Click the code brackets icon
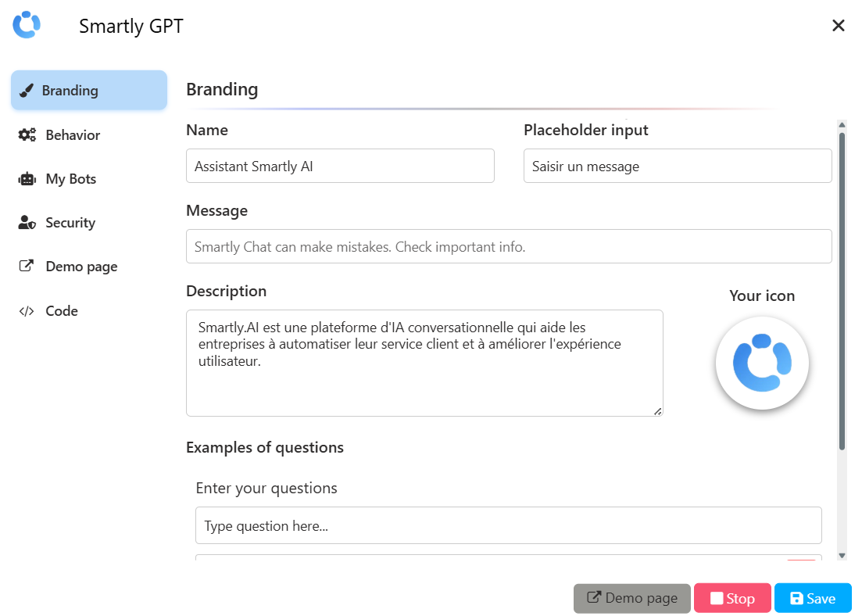The width and height of the screenshot is (862, 616). pyautogui.click(x=27, y=311)
